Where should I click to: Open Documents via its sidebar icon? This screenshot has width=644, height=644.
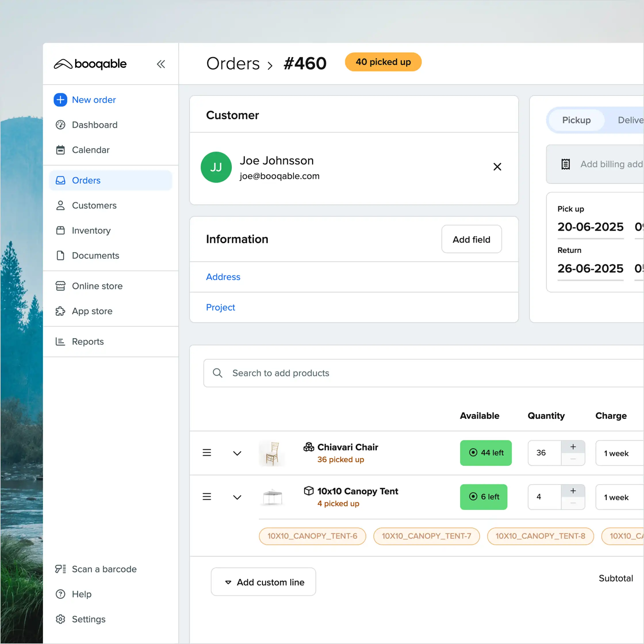60,255
